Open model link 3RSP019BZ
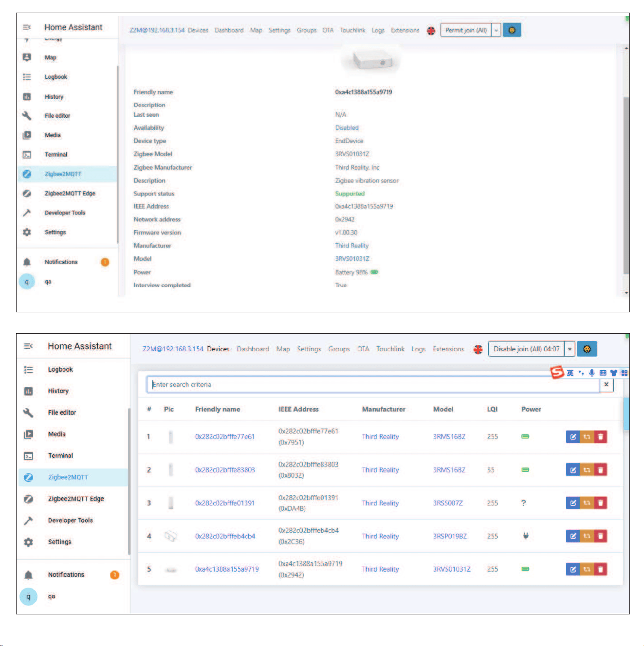The width and height of the screenshot is (644, 646). click(x=450, y=536)
